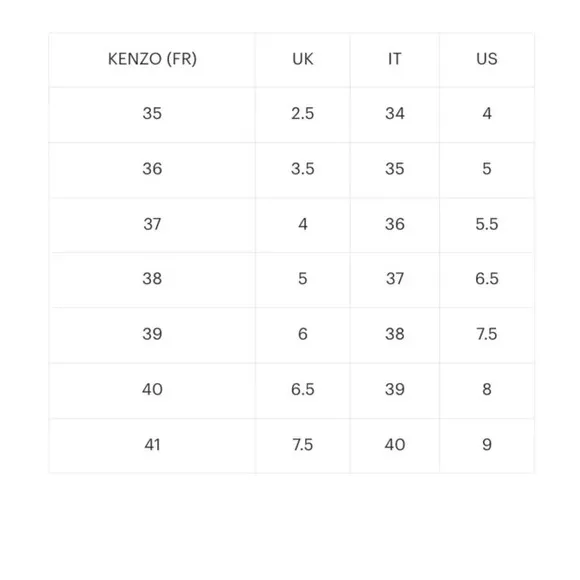Select the UK column header
Viewport: 580px width, 580px height.
[303, 59]
